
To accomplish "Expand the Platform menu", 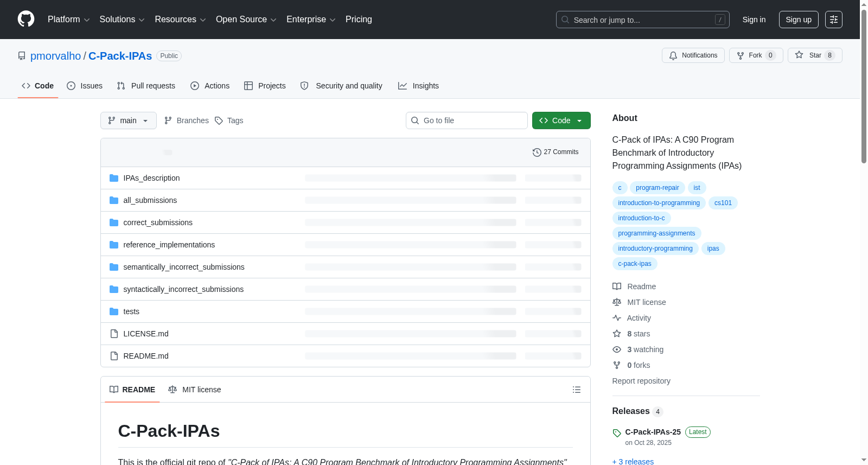I will tap(69, 20).
